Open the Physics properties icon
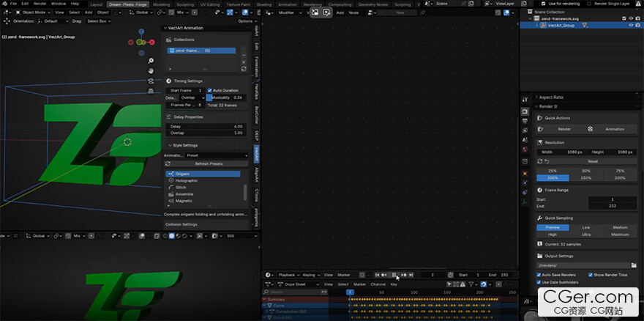This screenshot has width=644, height=321. click(x=525, y=183)
